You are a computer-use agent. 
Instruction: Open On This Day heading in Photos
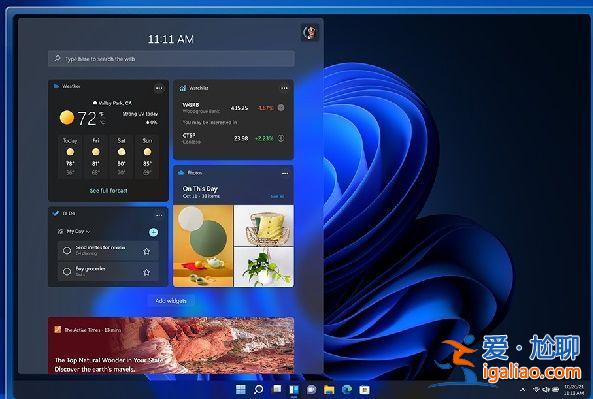click(x=200, y=188)
